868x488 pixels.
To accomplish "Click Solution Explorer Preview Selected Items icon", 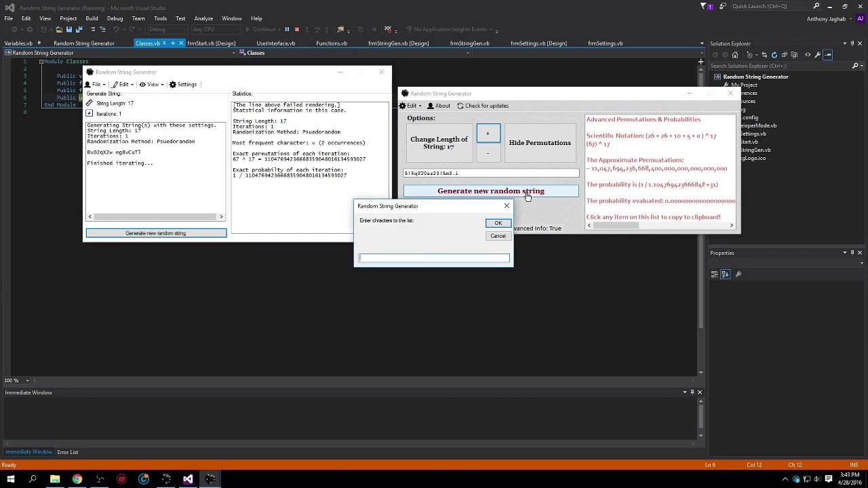I will [828, 55].
